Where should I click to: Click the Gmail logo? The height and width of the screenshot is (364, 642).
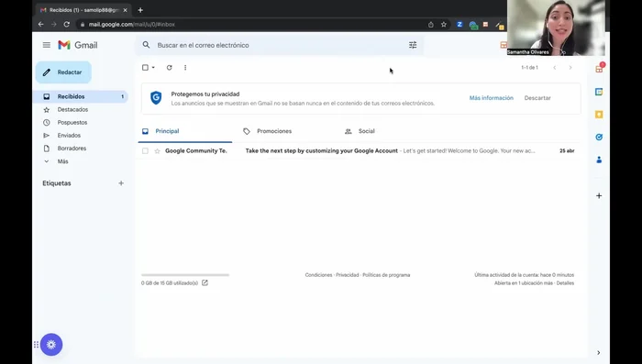click(x=78, y=45)
